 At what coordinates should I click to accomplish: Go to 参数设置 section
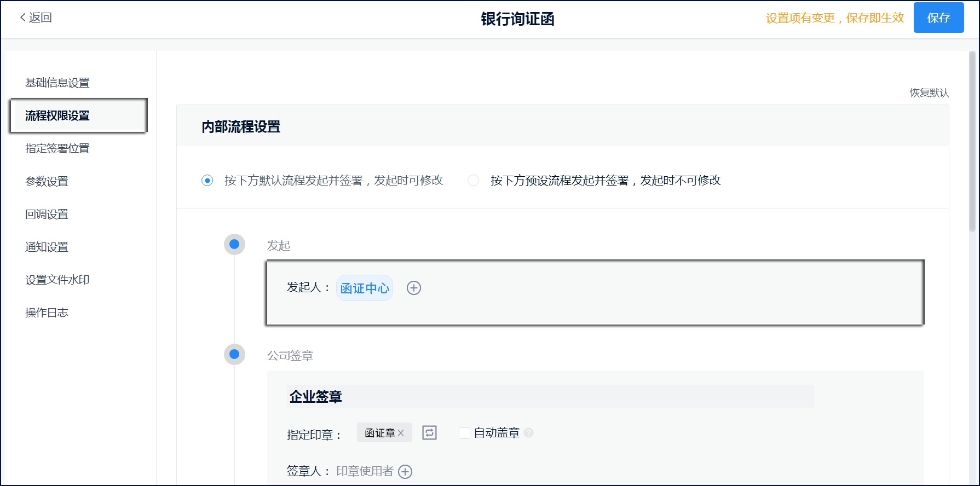[47, 181]
